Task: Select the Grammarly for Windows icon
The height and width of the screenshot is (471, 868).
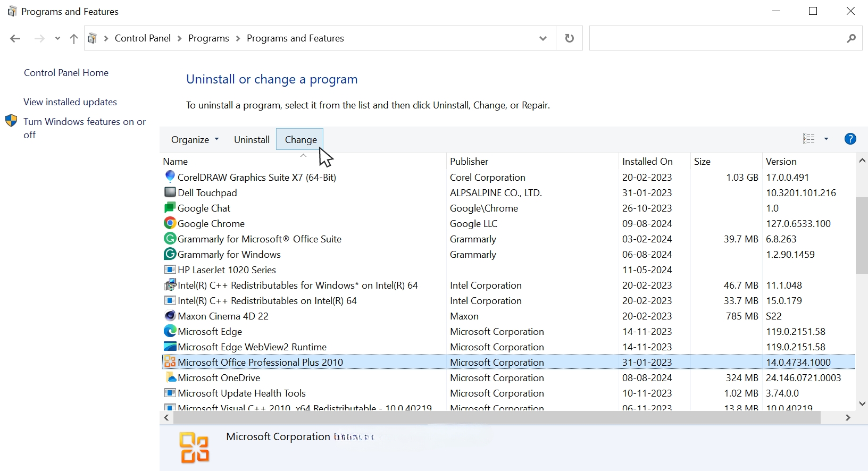Action: 170,254
